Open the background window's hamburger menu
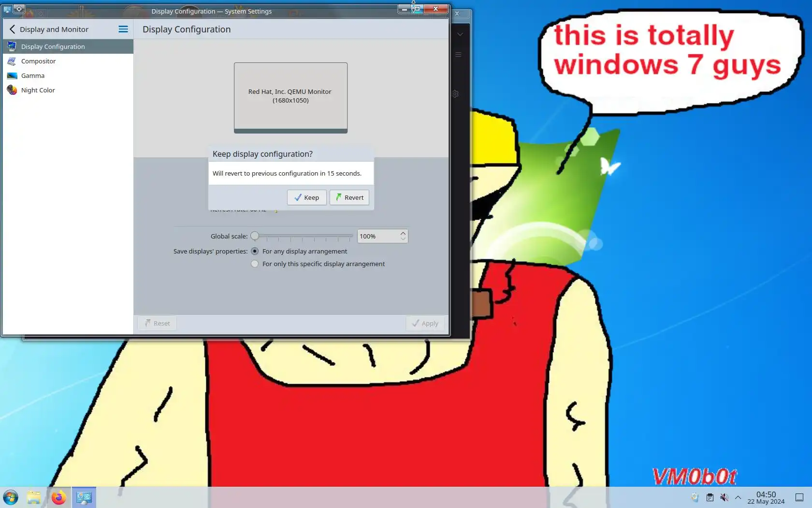 pyautogui.click(x=458, y=55)
